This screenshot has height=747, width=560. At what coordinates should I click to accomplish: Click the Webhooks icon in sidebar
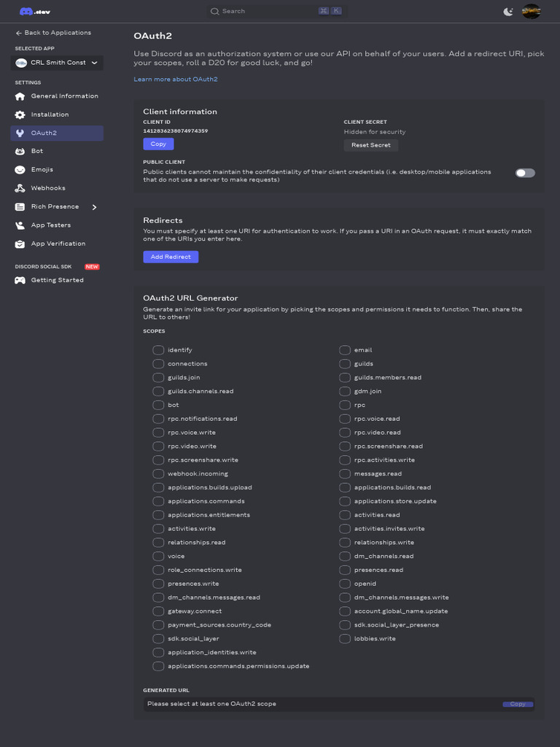click(20, 188)
